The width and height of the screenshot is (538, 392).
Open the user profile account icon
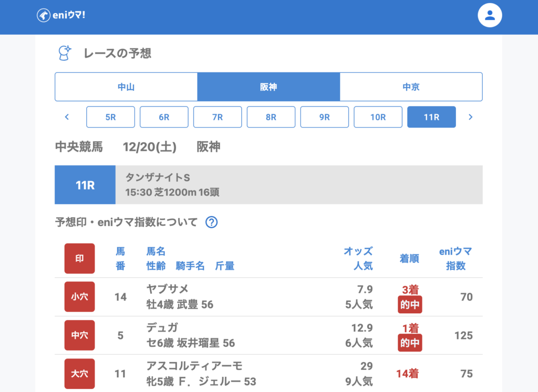click(x=490, y=15)
